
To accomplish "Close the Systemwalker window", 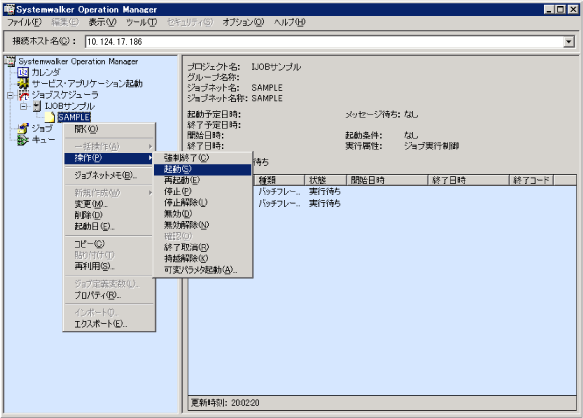I will [573, 9].
